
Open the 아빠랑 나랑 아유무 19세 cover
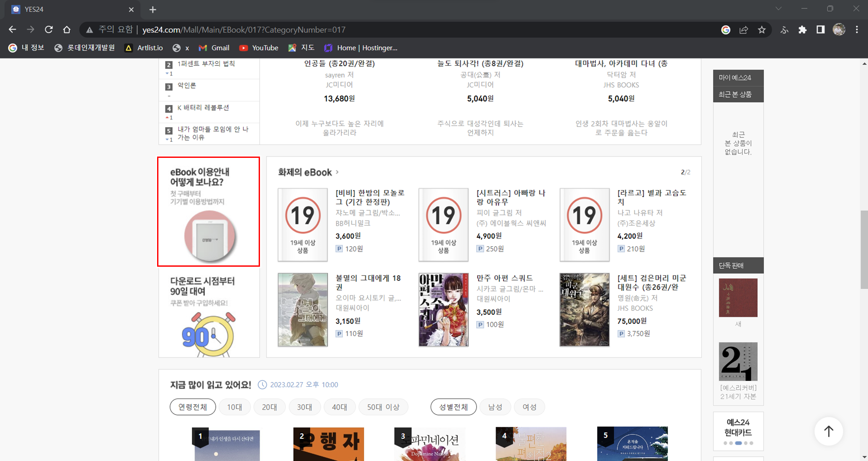click(443, 225)
